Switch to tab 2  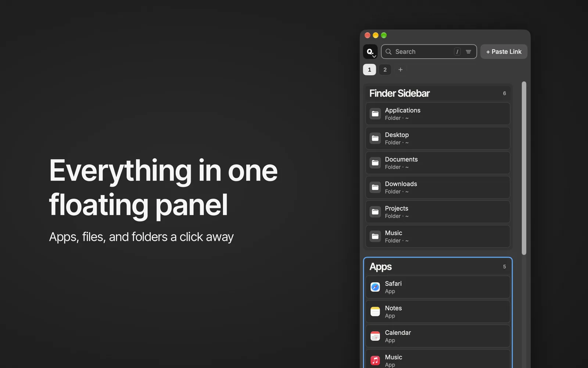385,70
